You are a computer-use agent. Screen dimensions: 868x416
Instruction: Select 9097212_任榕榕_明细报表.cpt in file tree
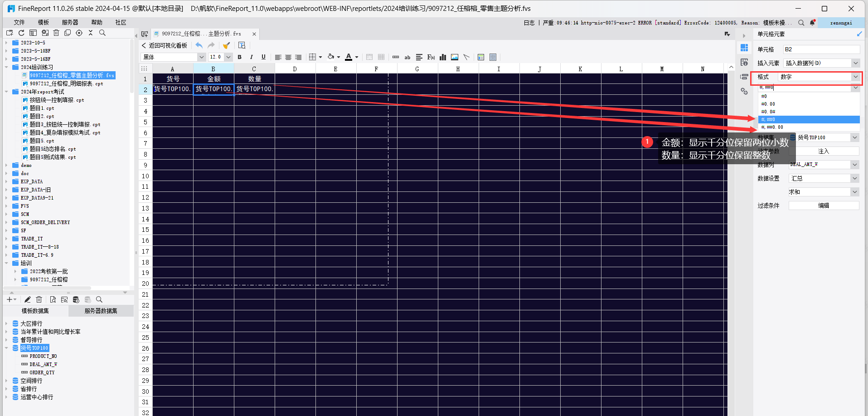[66, 83]
